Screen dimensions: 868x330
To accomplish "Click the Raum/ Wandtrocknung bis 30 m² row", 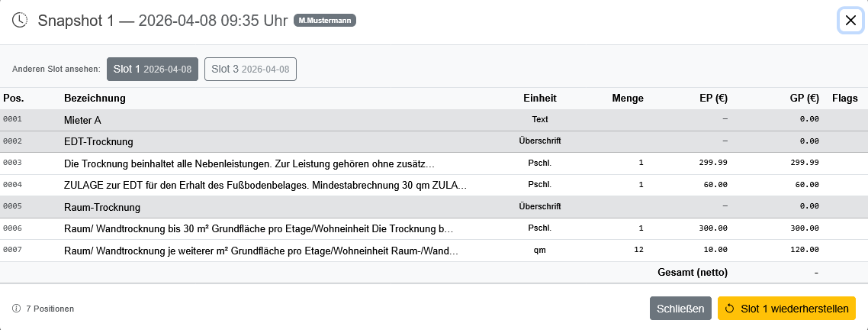I will coord(434,228).
